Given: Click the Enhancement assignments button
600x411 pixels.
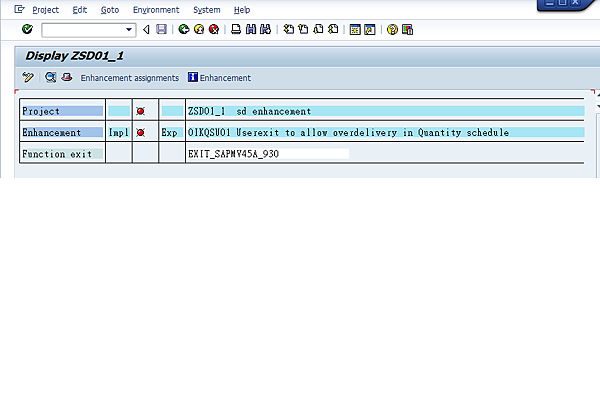Looking at the screenshot, I should (x=129, y=78).
